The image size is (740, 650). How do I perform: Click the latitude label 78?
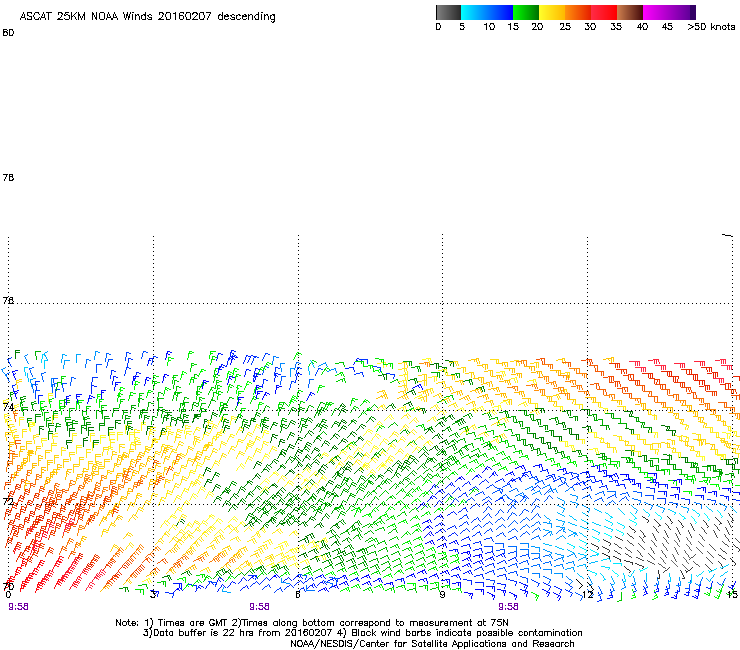click(8, 177)
